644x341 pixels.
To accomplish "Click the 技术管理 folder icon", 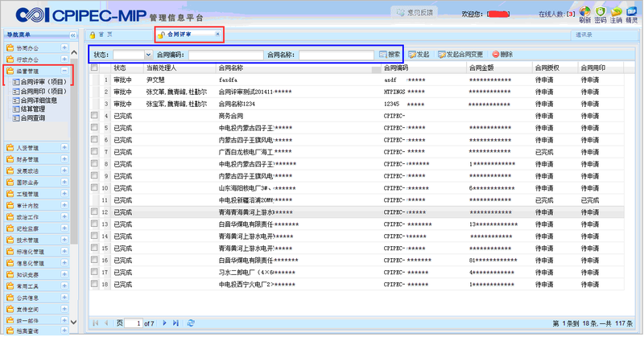I will pyautogui.click(x=10, y=240).
